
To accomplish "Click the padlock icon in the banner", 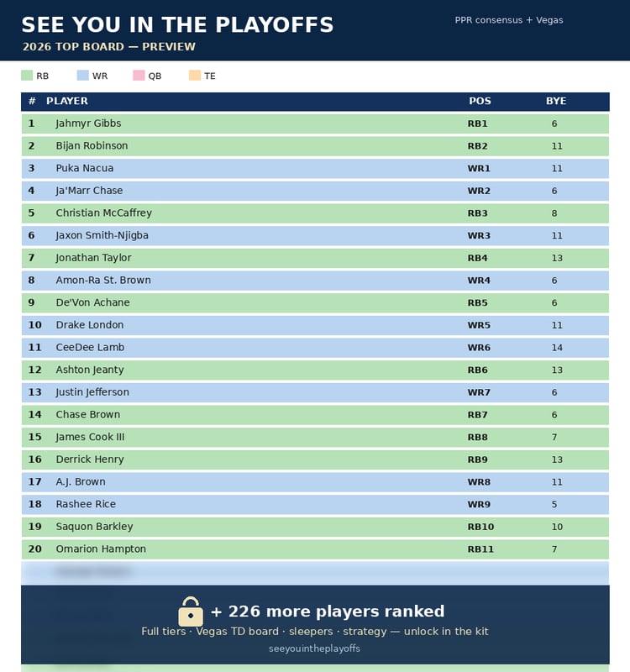I will click(191, 612).
